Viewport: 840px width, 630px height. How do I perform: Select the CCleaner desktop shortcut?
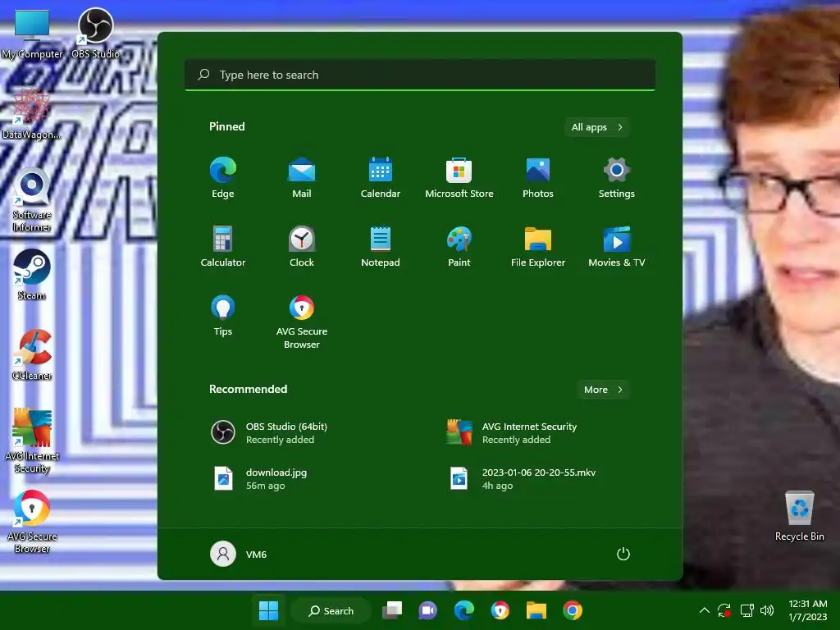point(32,355)
